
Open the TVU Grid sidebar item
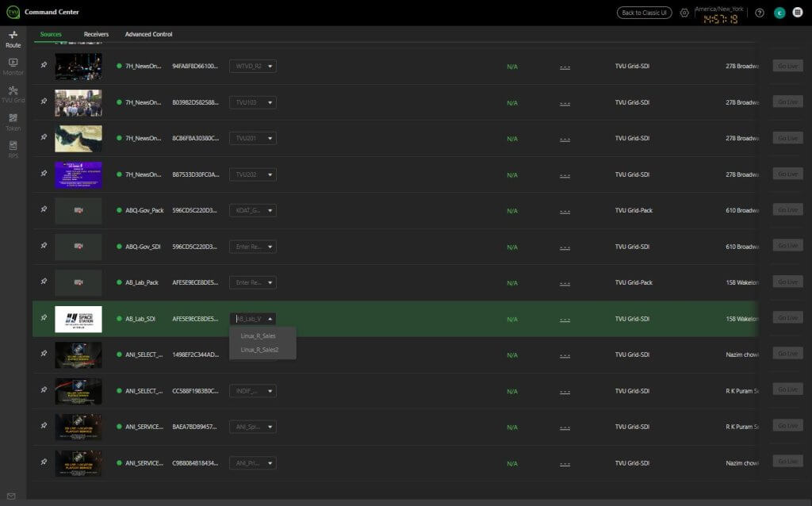click(x=13, y=94)
